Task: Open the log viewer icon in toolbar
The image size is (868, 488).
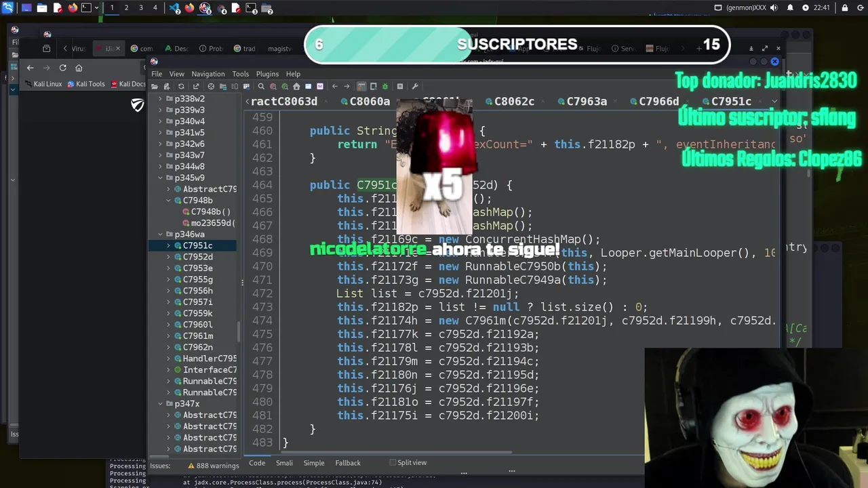Action: pyautogui.click(x=400, y=86)
